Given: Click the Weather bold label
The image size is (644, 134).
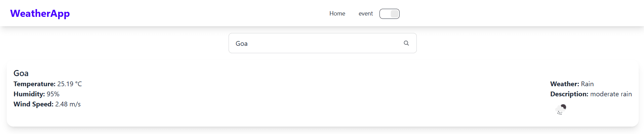Looking at the screenshot, I should click(x=565, y=84).
